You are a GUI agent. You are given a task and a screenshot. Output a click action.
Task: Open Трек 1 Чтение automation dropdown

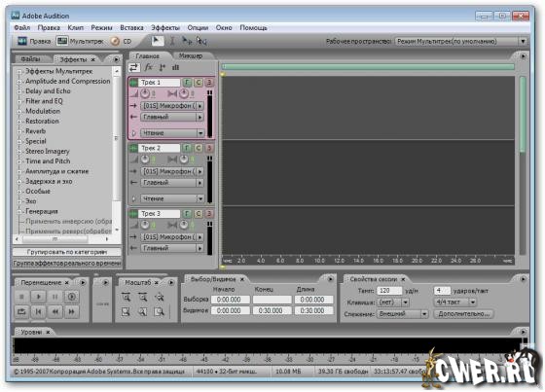coord(200,133)
